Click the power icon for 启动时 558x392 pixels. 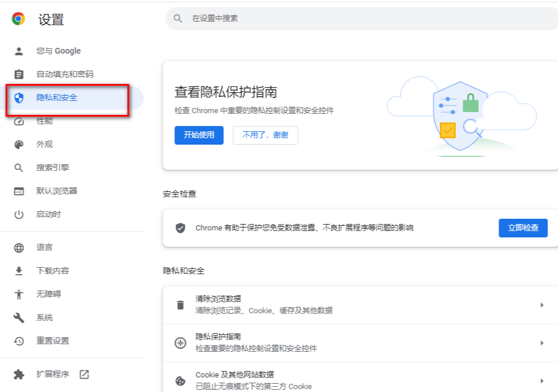pos(19,215)
